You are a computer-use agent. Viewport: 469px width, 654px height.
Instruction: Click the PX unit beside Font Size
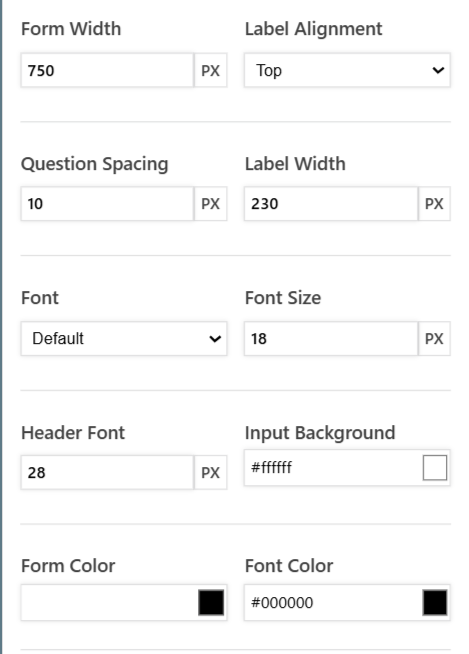coord(434,339)
